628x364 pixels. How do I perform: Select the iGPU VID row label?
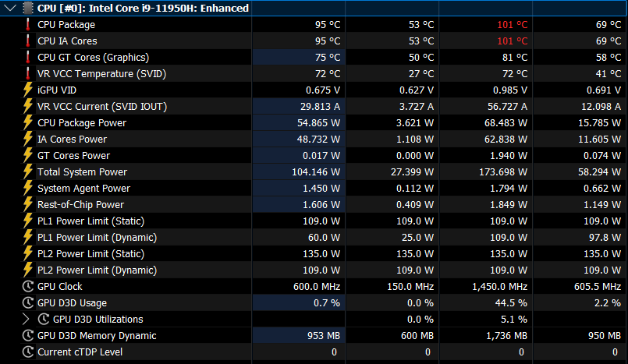point(57,90)
